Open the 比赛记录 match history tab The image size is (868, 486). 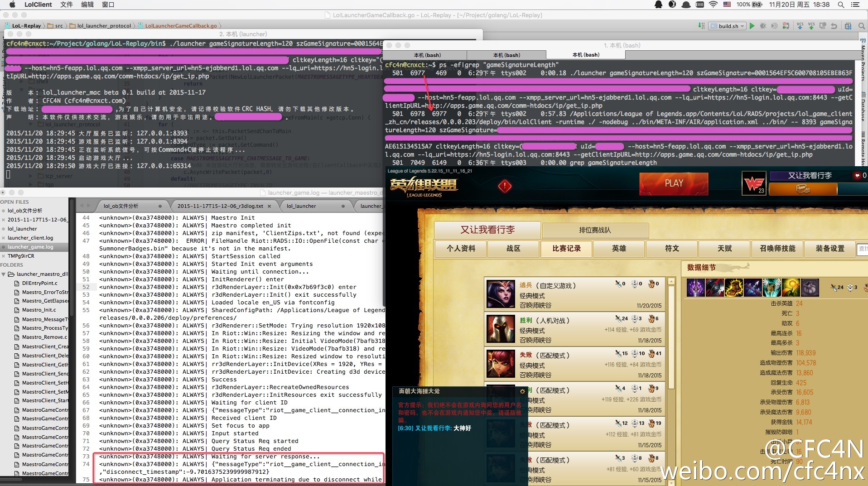coord(566,249)
